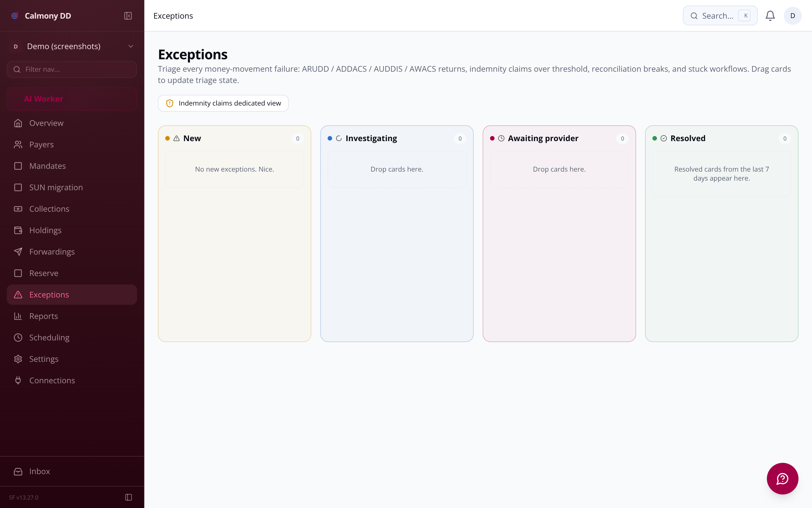The image size is (812, 508).
Task: Click the Investigating column count badge
Action: click(x=460, y=139)
